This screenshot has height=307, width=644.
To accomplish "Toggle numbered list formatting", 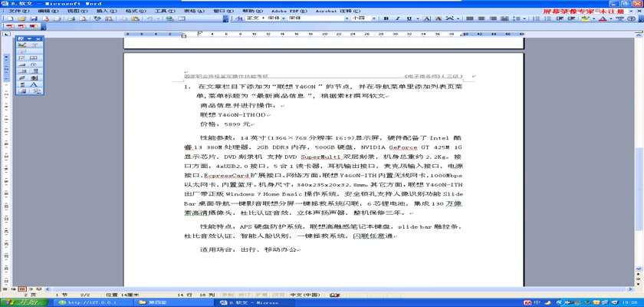I will [536, 18].
